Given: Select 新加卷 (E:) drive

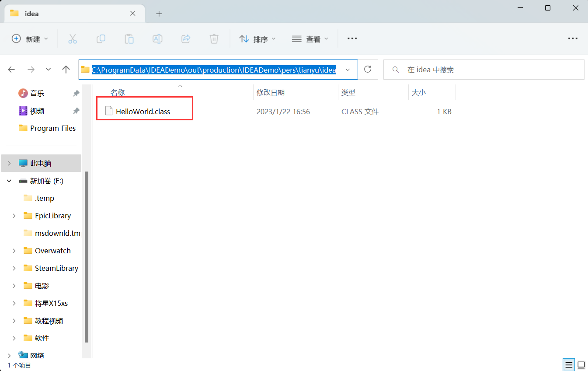Looking at the screenshot, I should tap(47, 181).
